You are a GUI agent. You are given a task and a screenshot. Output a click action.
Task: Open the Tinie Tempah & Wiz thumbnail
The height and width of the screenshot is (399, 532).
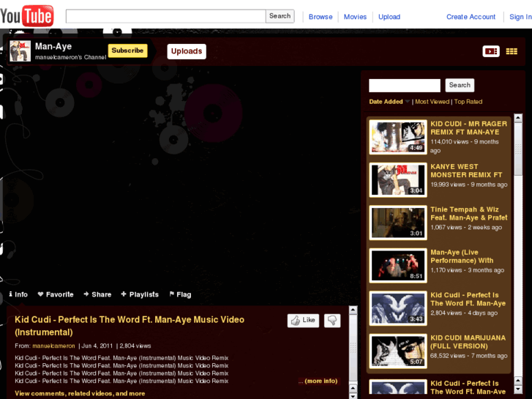point(398,223)
